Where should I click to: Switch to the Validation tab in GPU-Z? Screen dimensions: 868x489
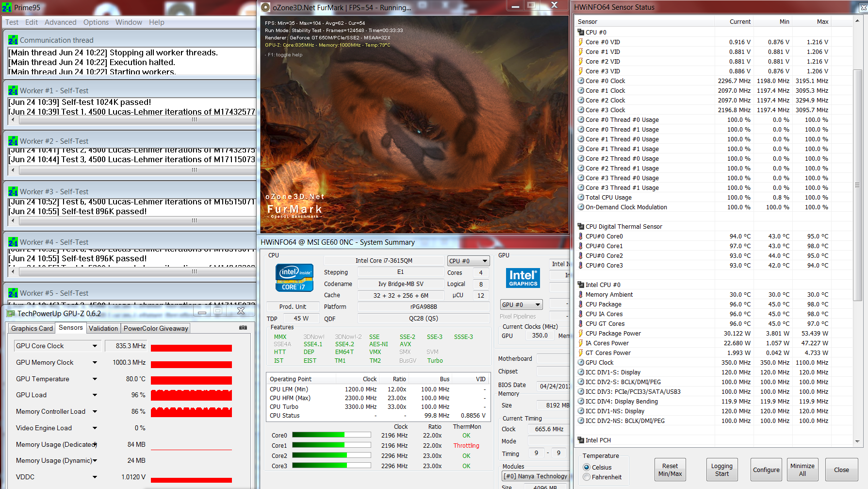[103, 328]
